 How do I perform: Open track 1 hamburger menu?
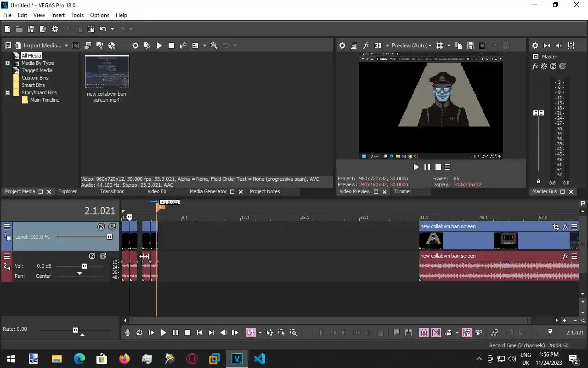click(x=7, y=227)
